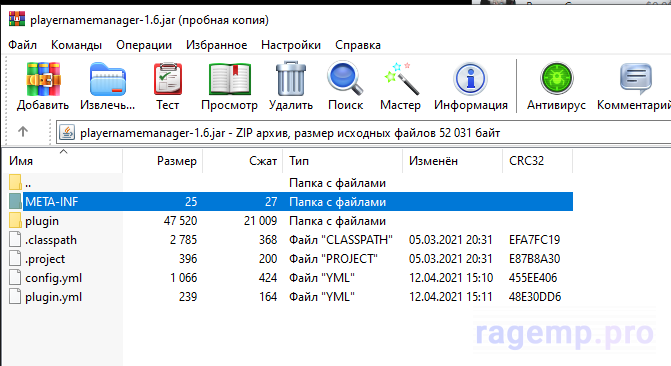The width and height of the screenshot is (671, 366).
Task: Run the Тест archive test icon
Action: point(168,79)
